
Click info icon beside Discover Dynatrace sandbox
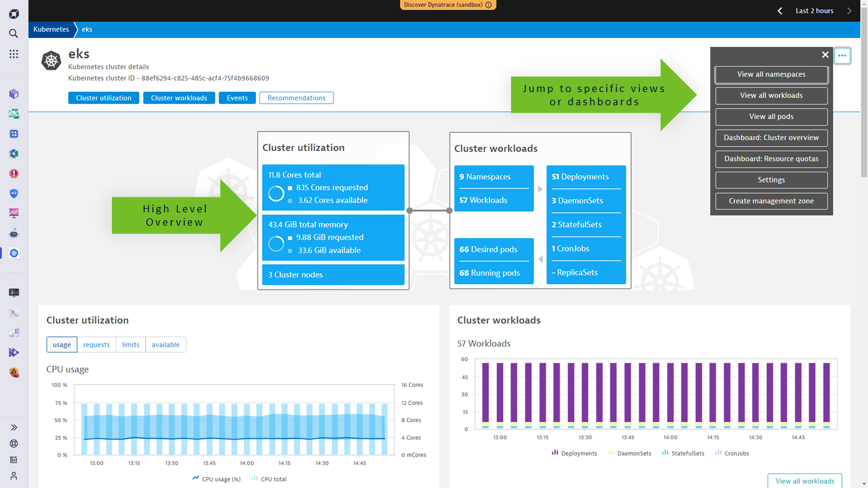click(x=488, y=5)
